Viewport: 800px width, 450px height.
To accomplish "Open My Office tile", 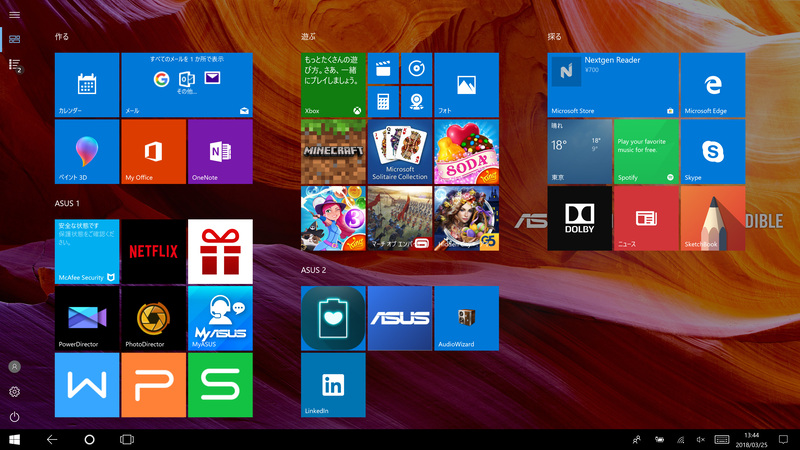I will click(x=154, y=152).
